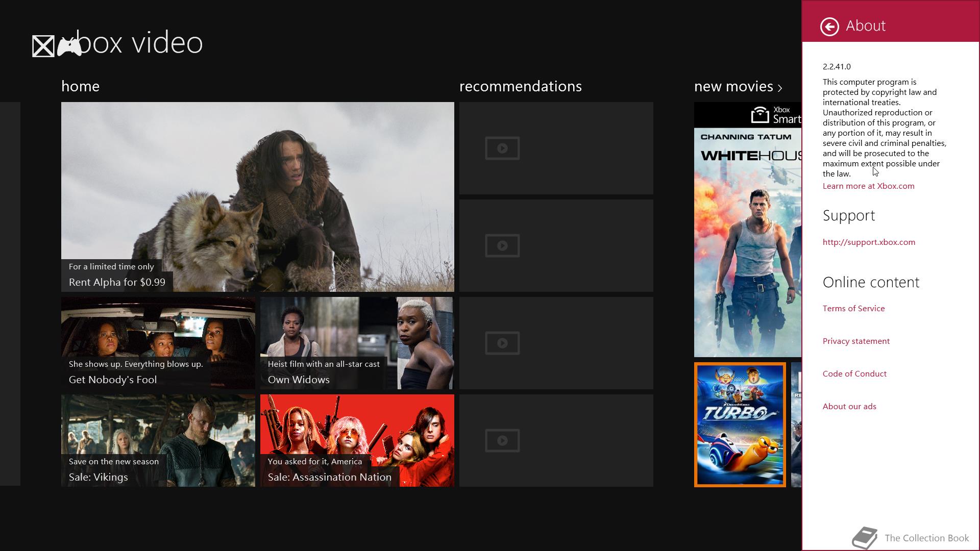Expand the new movies section chevron

pyautogui.click(x=780, y=88)
